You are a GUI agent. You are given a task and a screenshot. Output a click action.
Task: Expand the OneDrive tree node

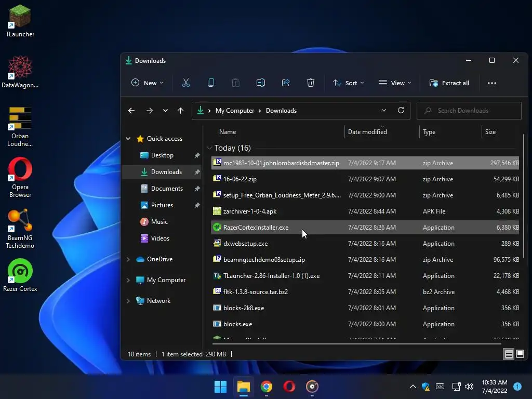point(128,259)
